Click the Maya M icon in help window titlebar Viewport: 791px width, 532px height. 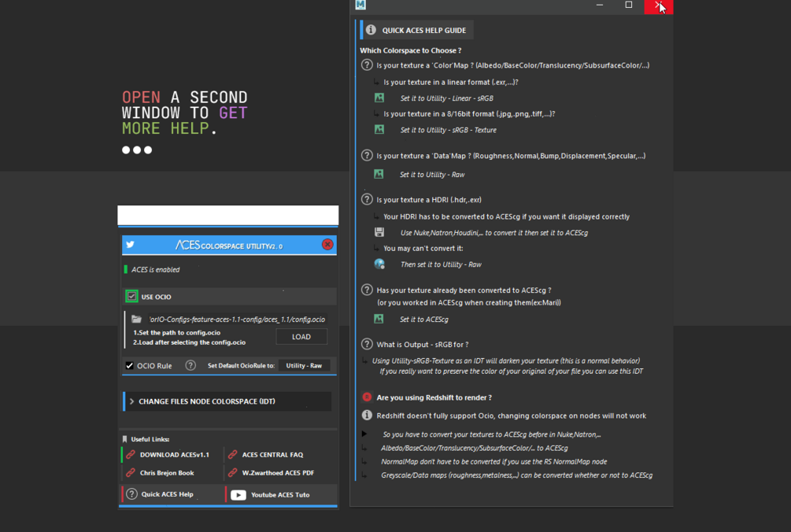[x=360, y=5]
